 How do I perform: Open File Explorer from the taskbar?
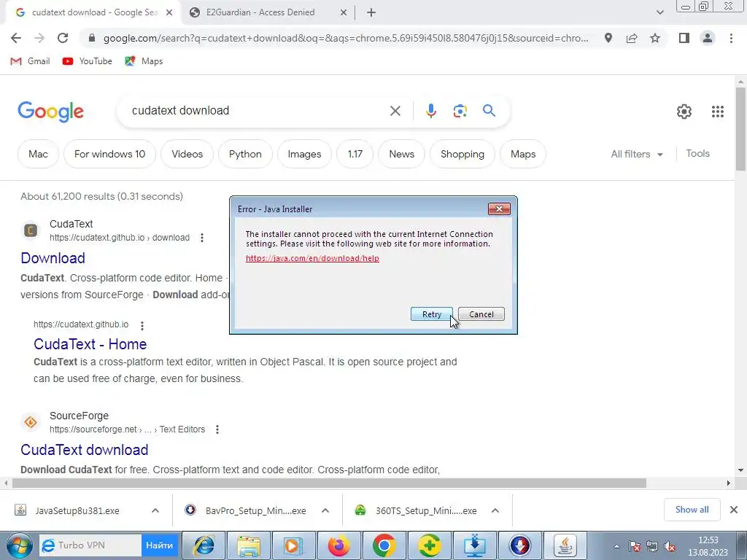pos(249,545)
